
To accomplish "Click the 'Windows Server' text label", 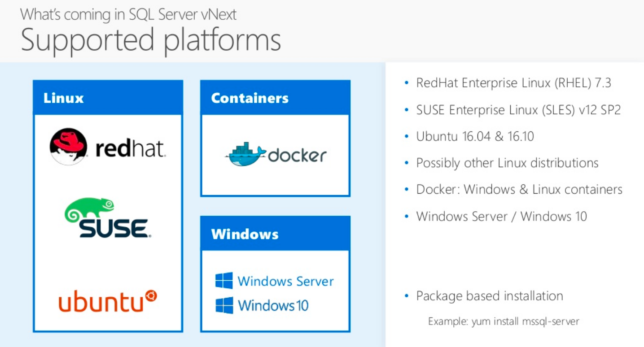I will tap(286, 281).
